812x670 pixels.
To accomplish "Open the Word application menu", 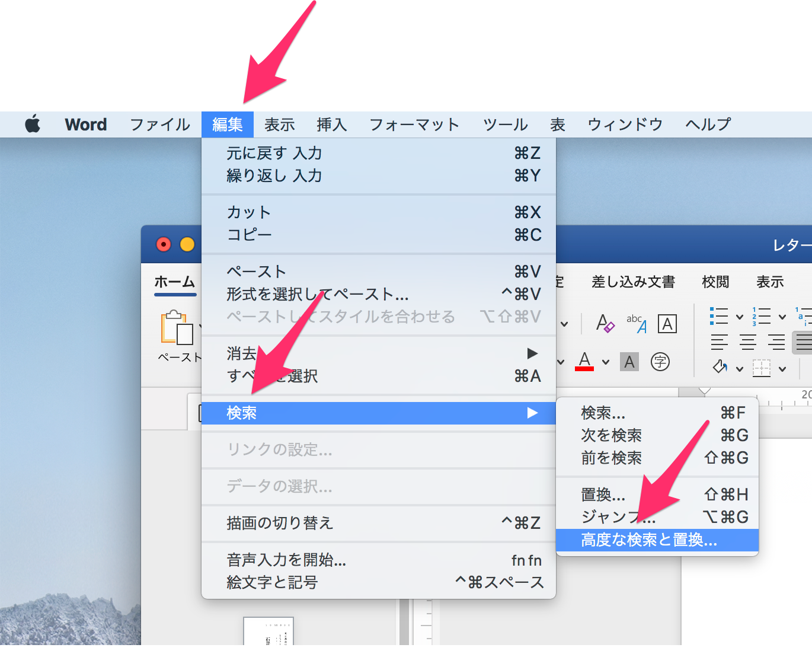I will [x=86, y=125].
